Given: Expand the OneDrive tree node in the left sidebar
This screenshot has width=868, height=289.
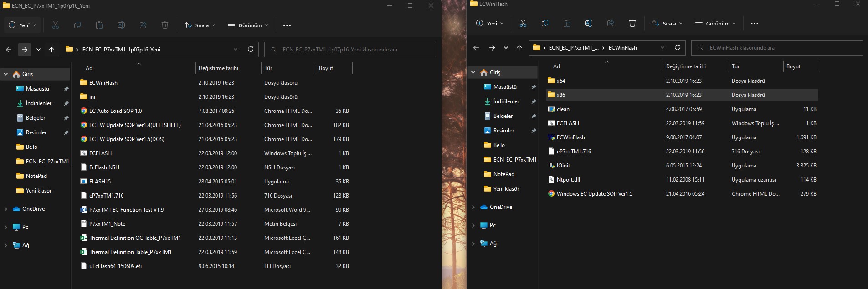Looking at the screenshot, I should pos(6,209).
